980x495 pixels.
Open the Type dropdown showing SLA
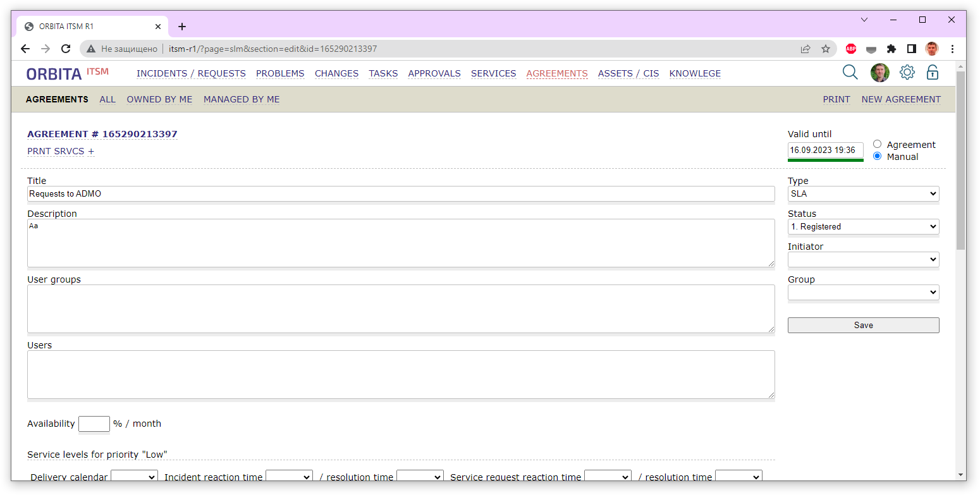pos(863,194)
